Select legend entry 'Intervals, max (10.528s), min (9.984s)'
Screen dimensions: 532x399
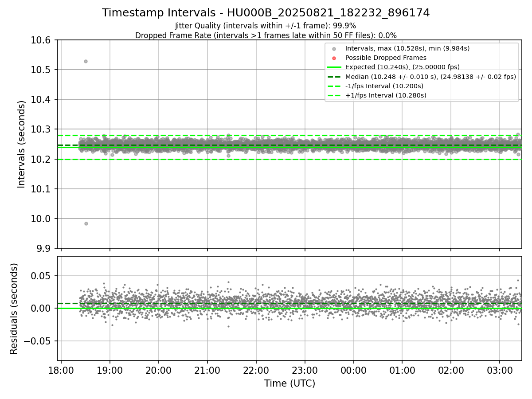407,48
